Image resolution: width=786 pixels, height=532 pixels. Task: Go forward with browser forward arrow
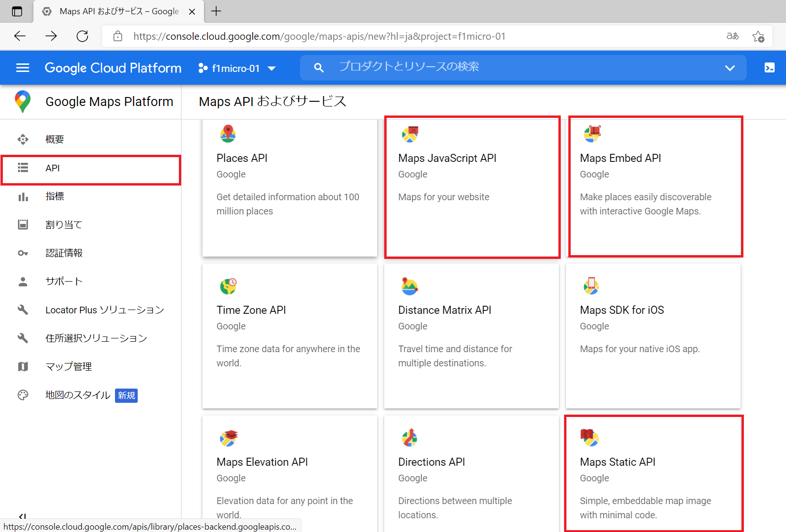pos(51,36)
